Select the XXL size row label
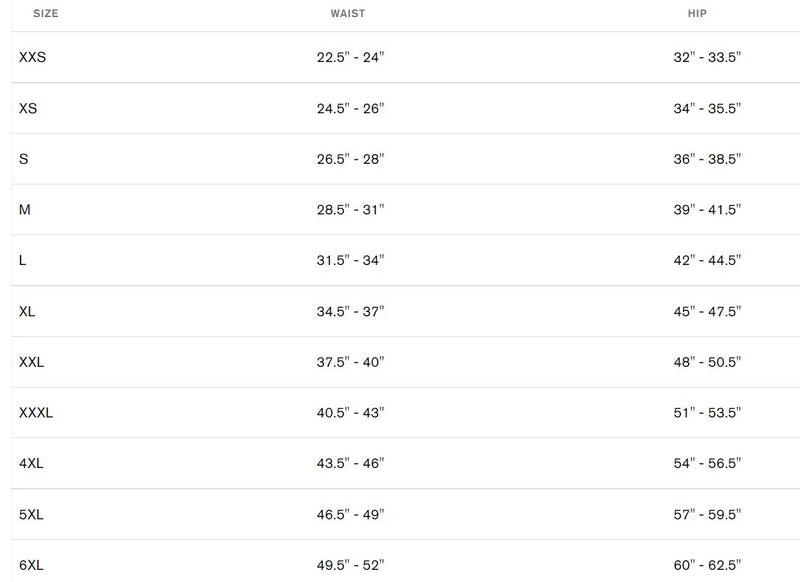Image resolution: width=800 pixels, height=582 pixels. pyautogui.click(x=32, y=362)
